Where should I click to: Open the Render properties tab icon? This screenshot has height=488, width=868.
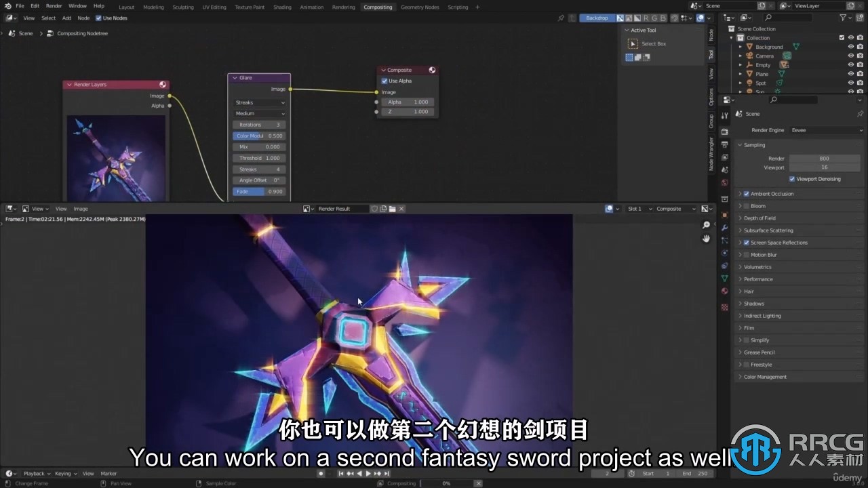[x=724, y=131]
